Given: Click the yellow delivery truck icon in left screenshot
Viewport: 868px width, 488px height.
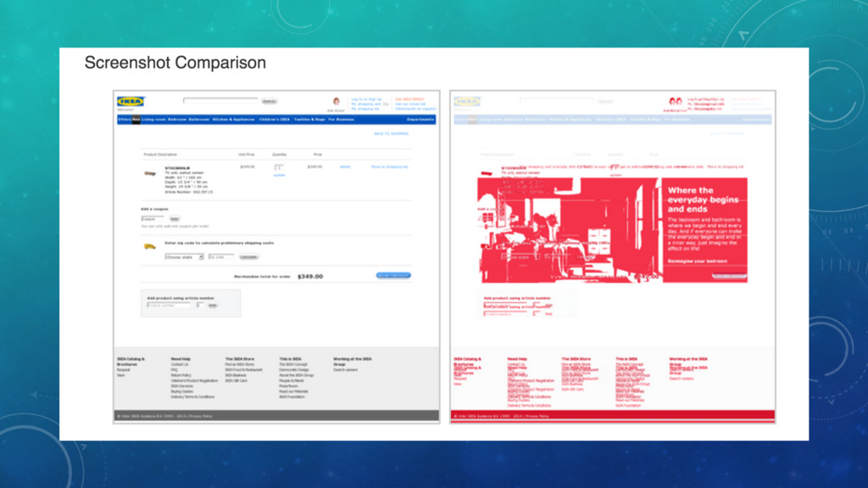Looking at the screenshot, I should pos(149,247).
